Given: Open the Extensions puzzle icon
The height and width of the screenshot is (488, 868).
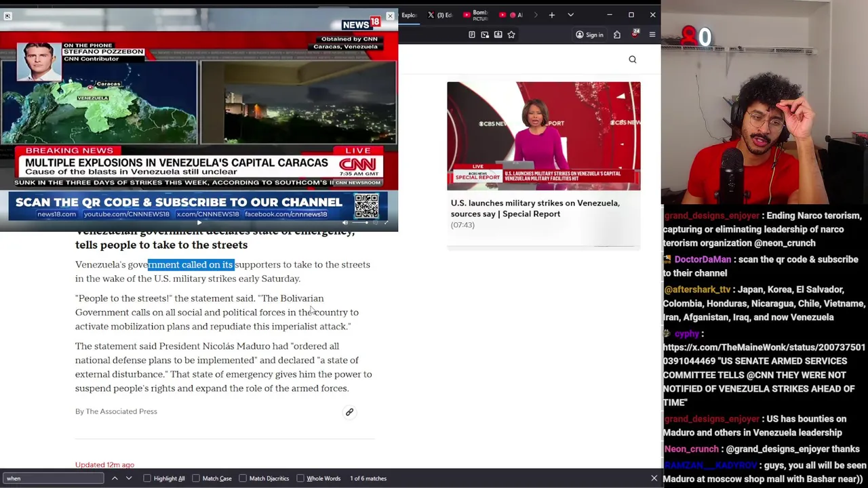Looking at the screenshot, I should [617, 35].
